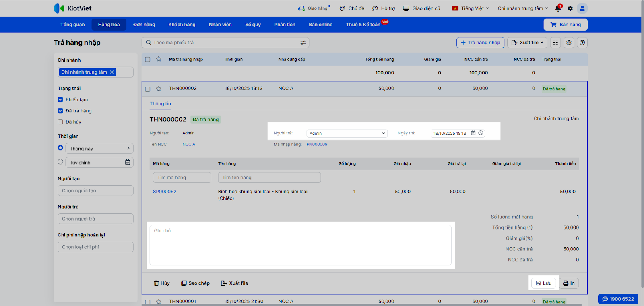Open calendar icon in Ngày trả field
The image size is (644, 306).
tap(473, 133)
